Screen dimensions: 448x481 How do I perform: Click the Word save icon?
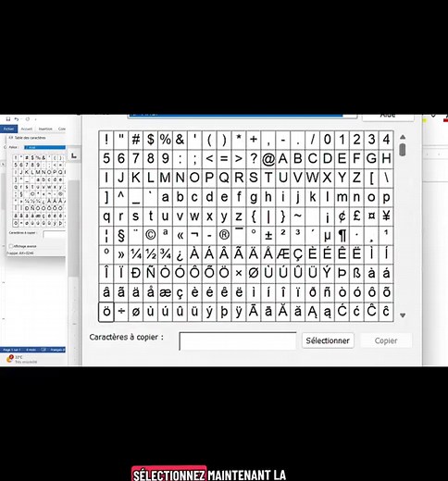(8, 118)
